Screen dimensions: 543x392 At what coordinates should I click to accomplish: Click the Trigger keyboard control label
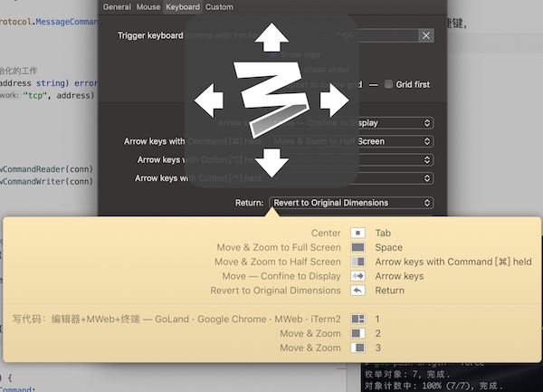tap(190, 35)
